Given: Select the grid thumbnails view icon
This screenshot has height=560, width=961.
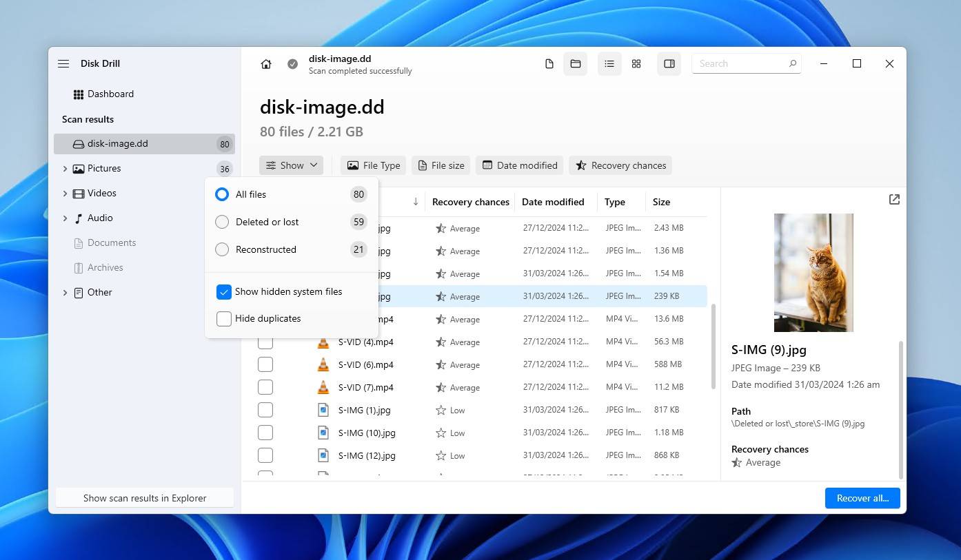Looking at the screenshot, I should (636, 64).
